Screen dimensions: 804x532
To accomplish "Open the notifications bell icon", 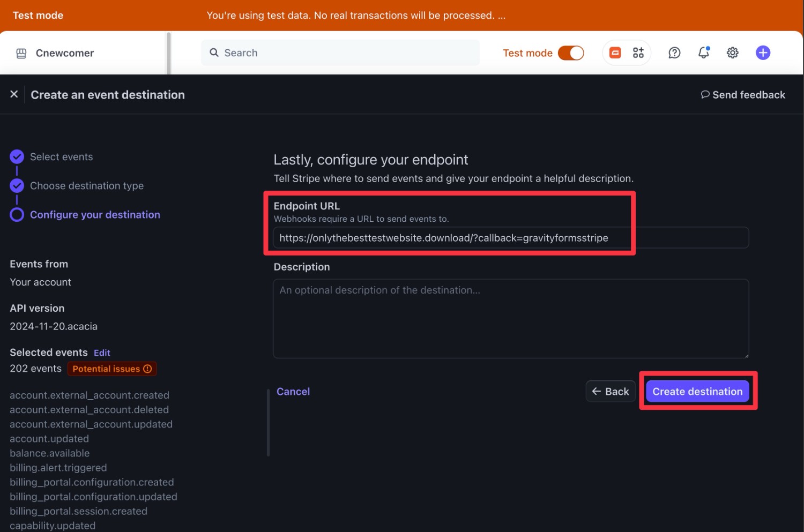I will click(x=704, y=53).
